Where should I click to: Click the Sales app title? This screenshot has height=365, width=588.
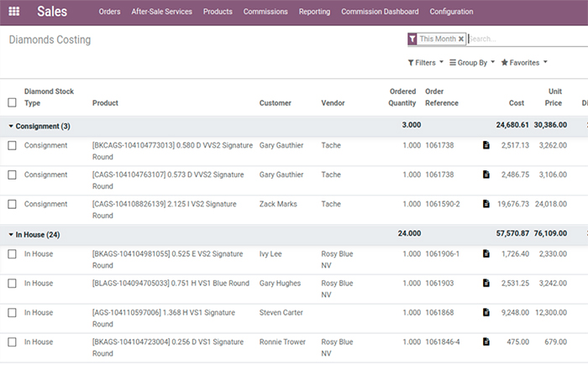52,12
